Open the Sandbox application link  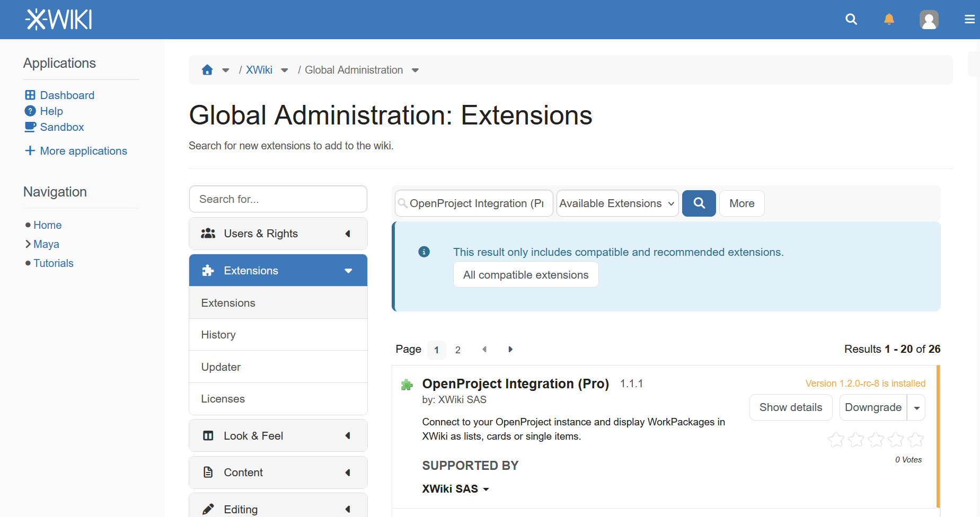point(62,127)
